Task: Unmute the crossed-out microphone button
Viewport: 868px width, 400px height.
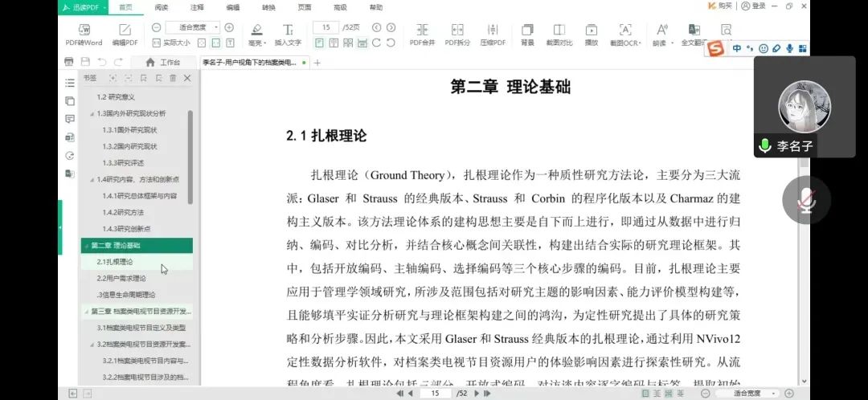Action: point(805,200)
